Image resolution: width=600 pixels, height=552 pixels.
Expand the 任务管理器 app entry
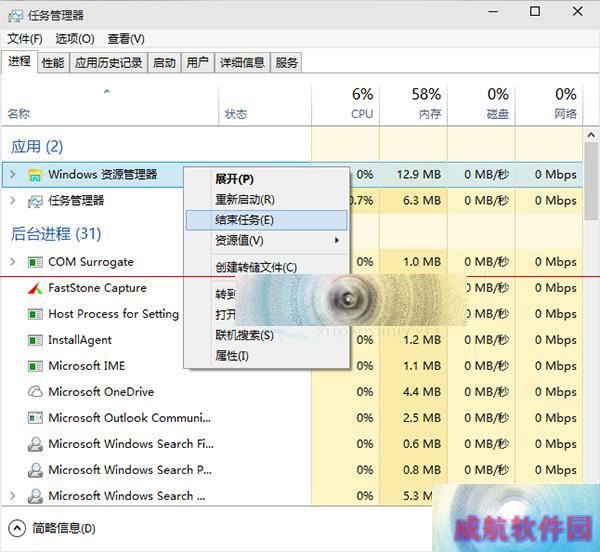[x=13, y=200]
